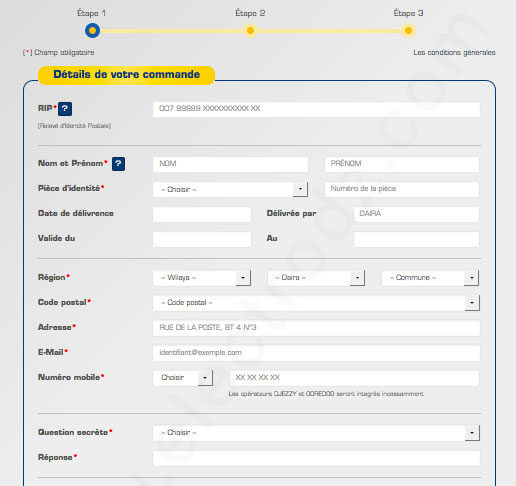Image resolution: width=516 pixels, height=486 pixels.
Task: Expand the Code postal dropdown
Action: [x=316, y=303]
